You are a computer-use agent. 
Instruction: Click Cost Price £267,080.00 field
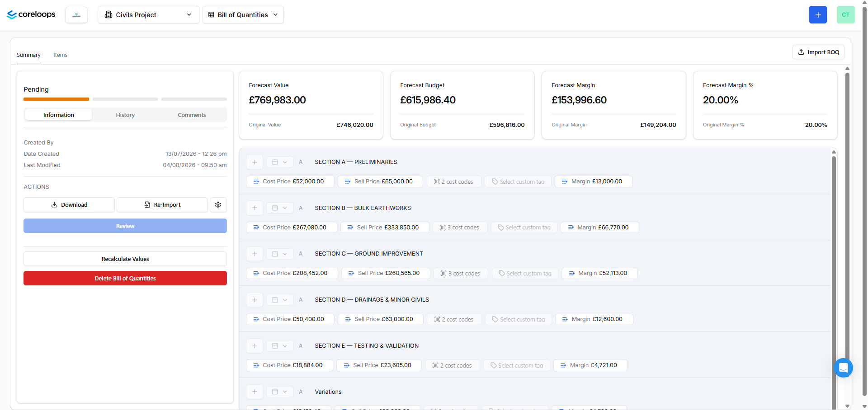pos(292,228)
